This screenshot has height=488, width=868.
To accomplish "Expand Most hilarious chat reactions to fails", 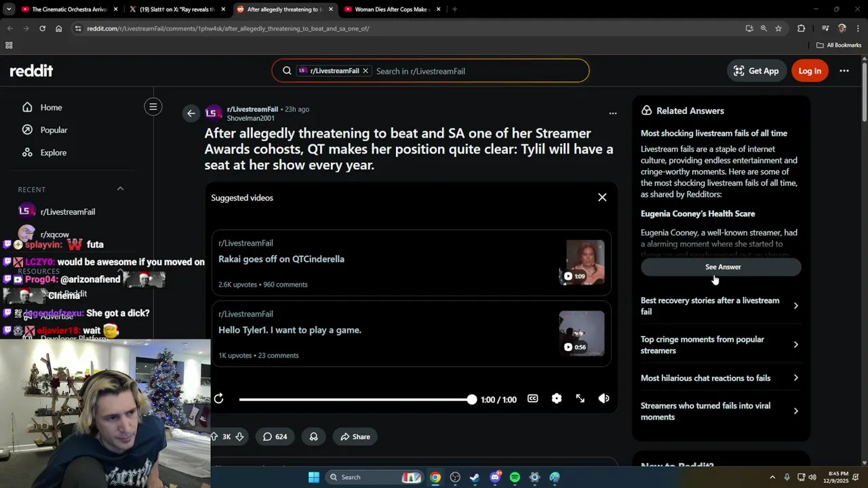I will point(720,378).
